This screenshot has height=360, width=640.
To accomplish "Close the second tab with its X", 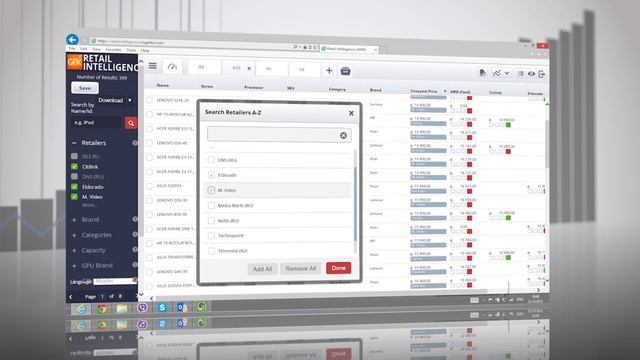I will point(249,68).
